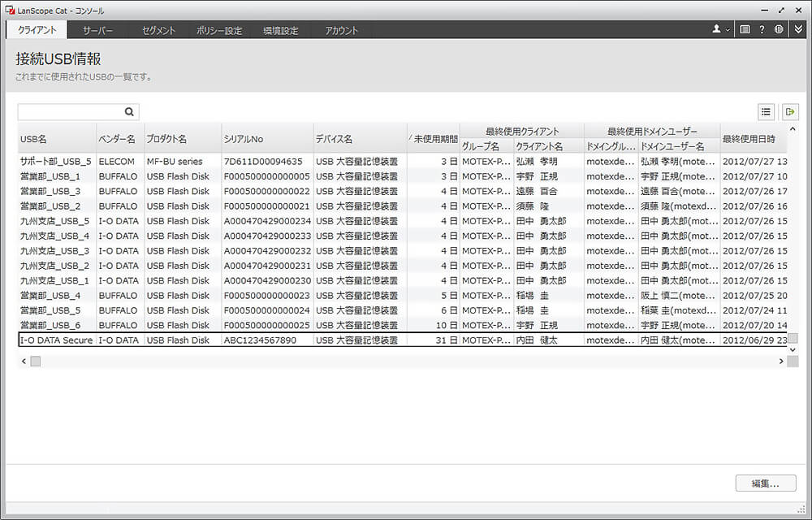The image size is (812, 520).
Task: Sort by the シリアルNo column header
Action: (x=267, y=139)
